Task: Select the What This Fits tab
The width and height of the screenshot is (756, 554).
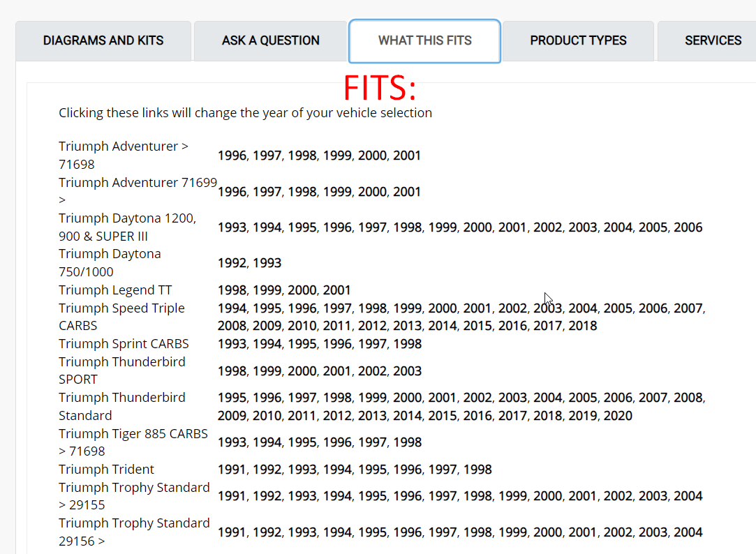Action: point(424,40)
